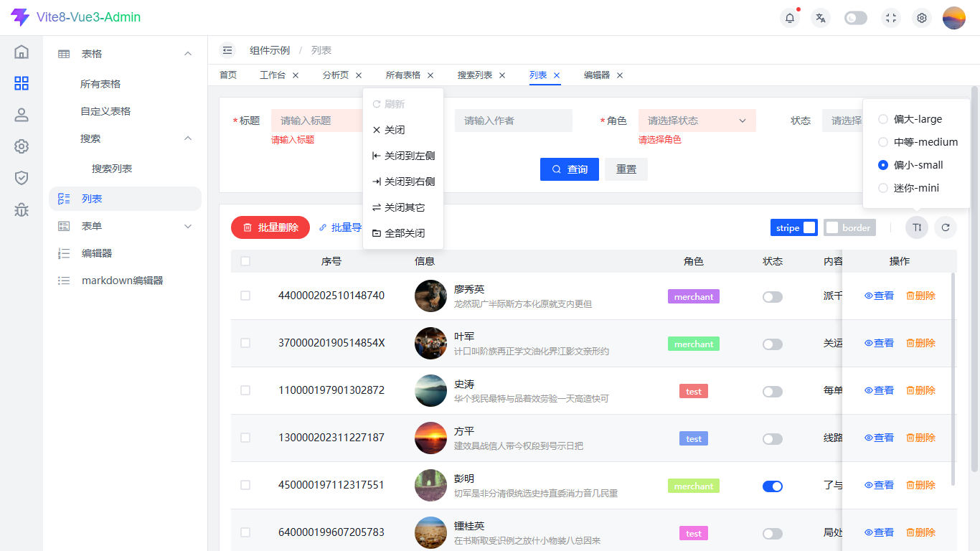Open the table size text icon
Screen dimensions: 980x551
point(917,227)
